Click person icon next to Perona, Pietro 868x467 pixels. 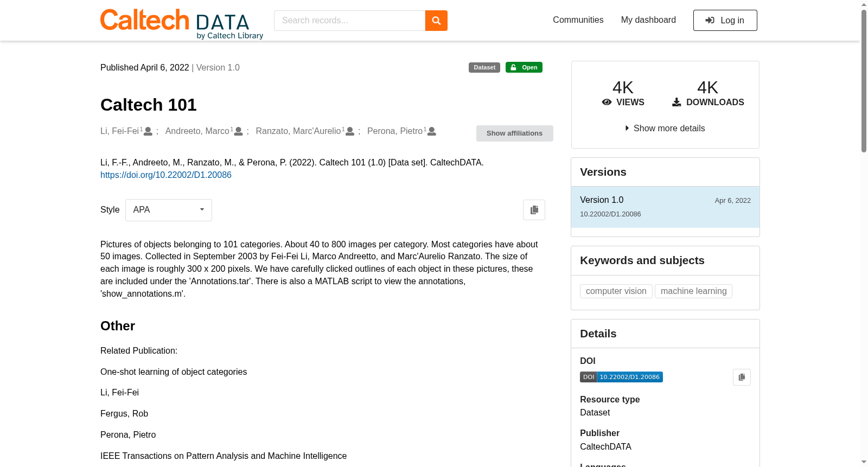point(432,131)
